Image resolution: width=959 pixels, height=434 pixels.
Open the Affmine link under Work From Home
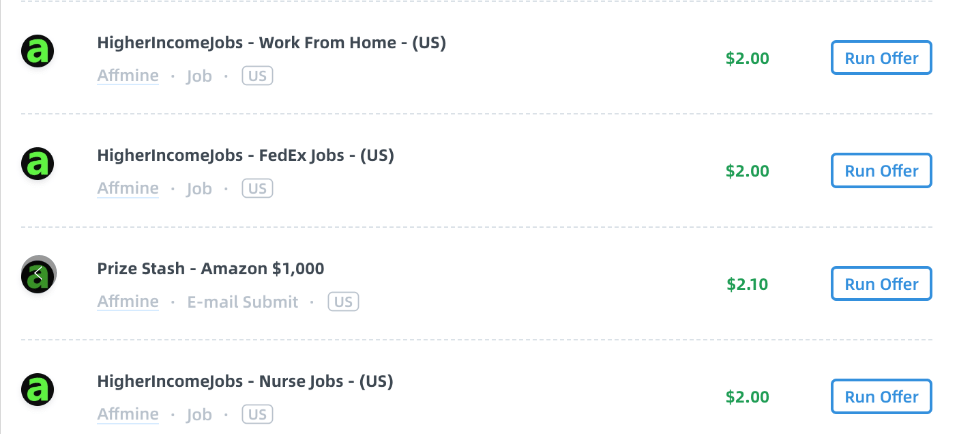coord(128,76)
